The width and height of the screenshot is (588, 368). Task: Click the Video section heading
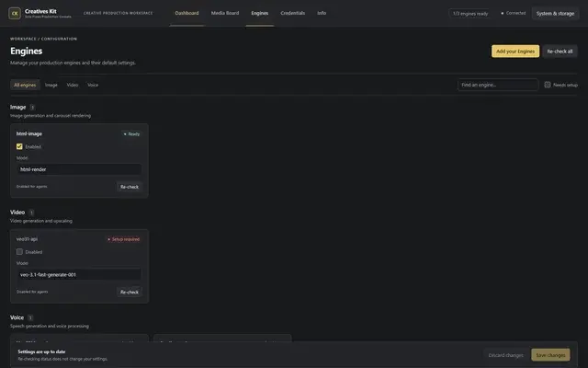point(17,213)
